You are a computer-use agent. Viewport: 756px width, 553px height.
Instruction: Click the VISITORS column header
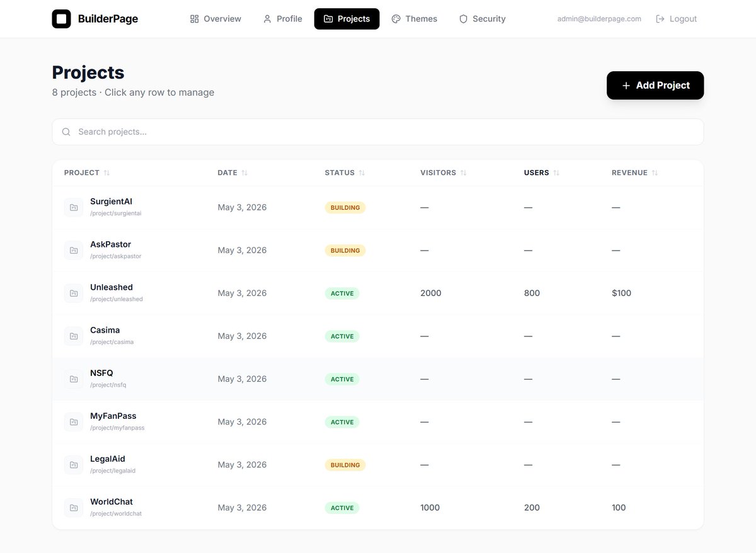[x=438, y=173]
